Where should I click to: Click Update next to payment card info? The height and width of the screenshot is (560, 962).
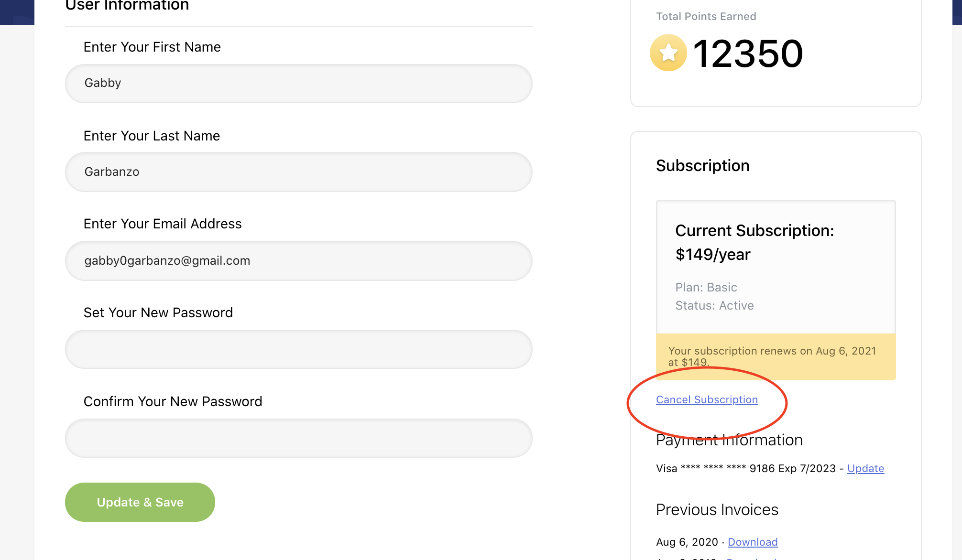(865, 468)
